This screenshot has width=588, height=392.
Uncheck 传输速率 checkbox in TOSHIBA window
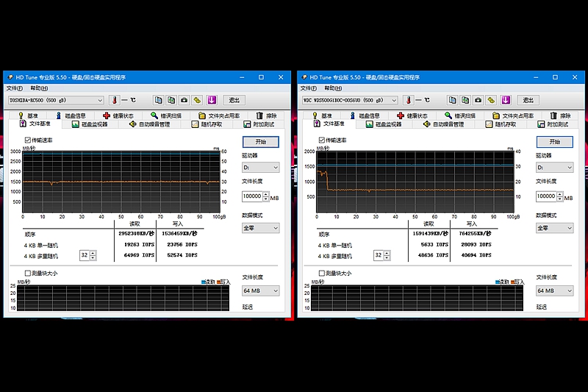pyautogui.click(x=28, y=139)
